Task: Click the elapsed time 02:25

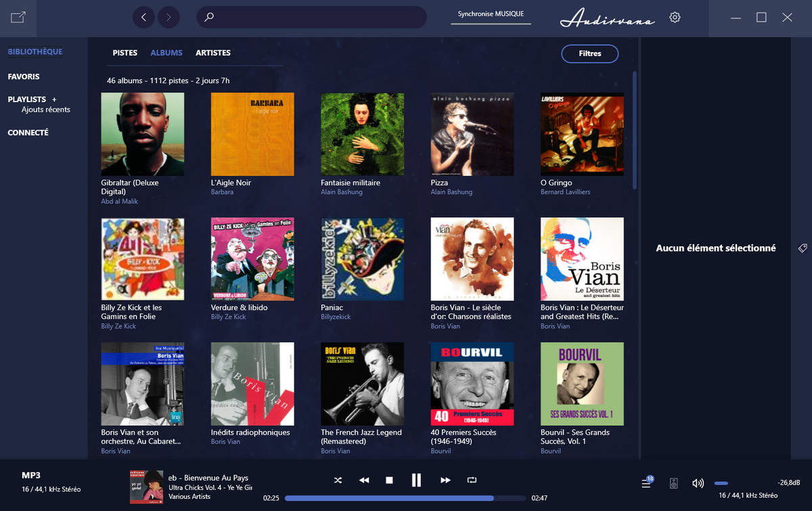Action: [271, 498]
